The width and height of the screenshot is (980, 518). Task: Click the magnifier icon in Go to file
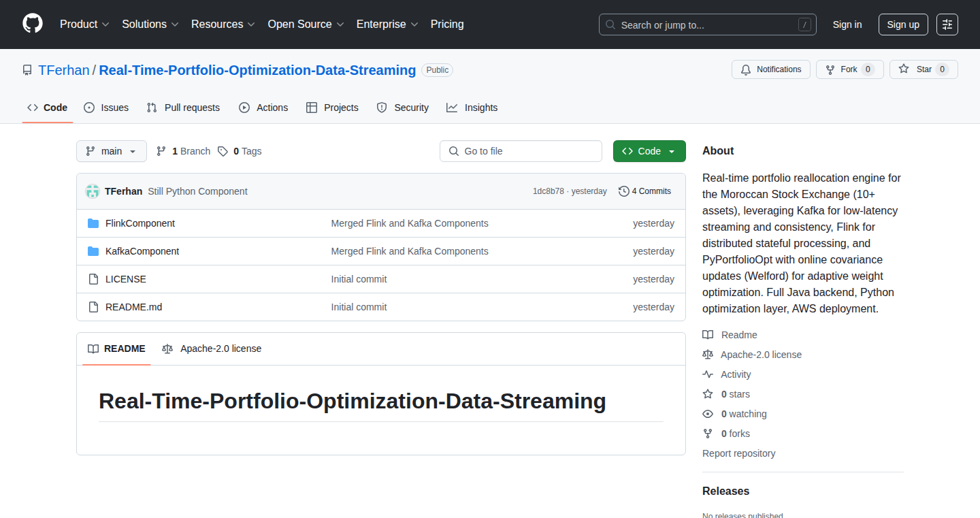tap(454, 151)
